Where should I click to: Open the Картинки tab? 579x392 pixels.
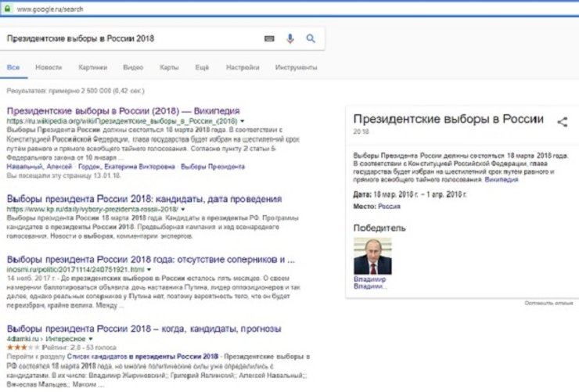(93, 67)
